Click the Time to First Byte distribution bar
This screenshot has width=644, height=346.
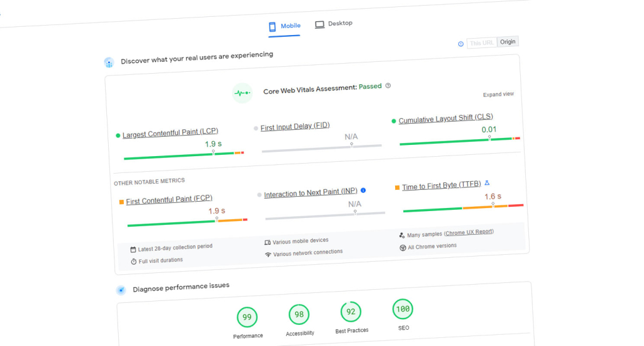[463, 208]
